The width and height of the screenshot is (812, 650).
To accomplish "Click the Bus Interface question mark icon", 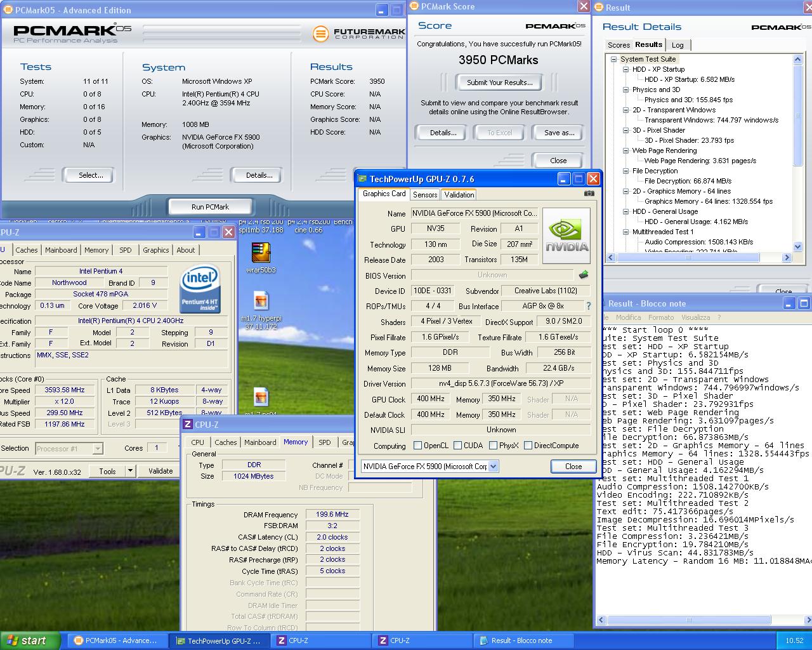I will pos(588,306).
